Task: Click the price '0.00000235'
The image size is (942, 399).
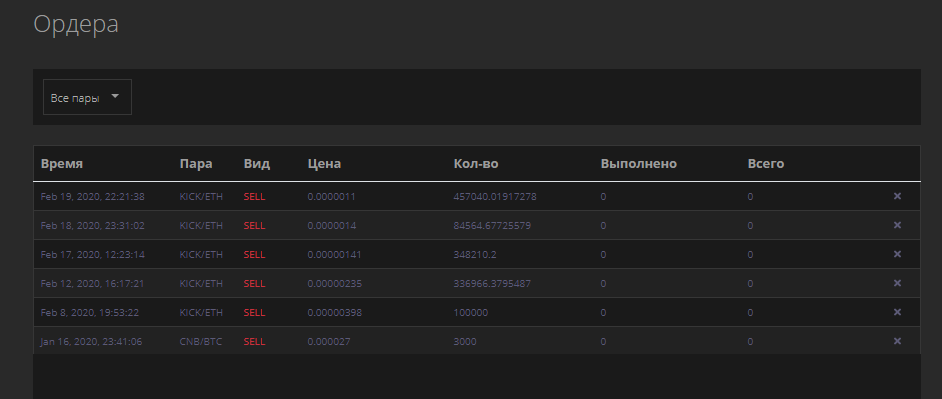Action: tap(335, 284)
